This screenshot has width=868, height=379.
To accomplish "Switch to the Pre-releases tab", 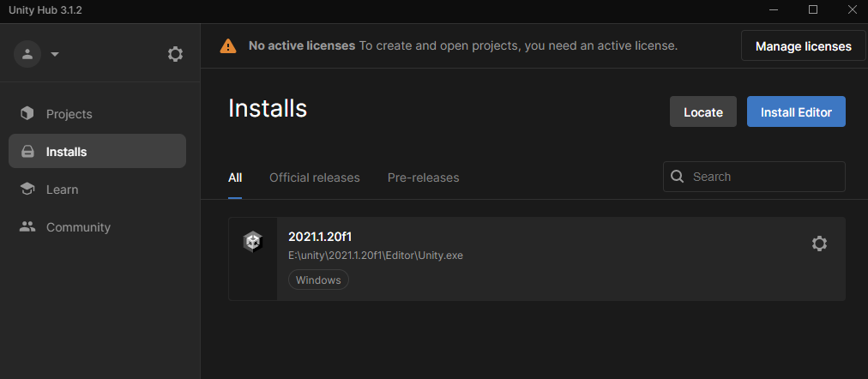I will click(x=424, y=177).
